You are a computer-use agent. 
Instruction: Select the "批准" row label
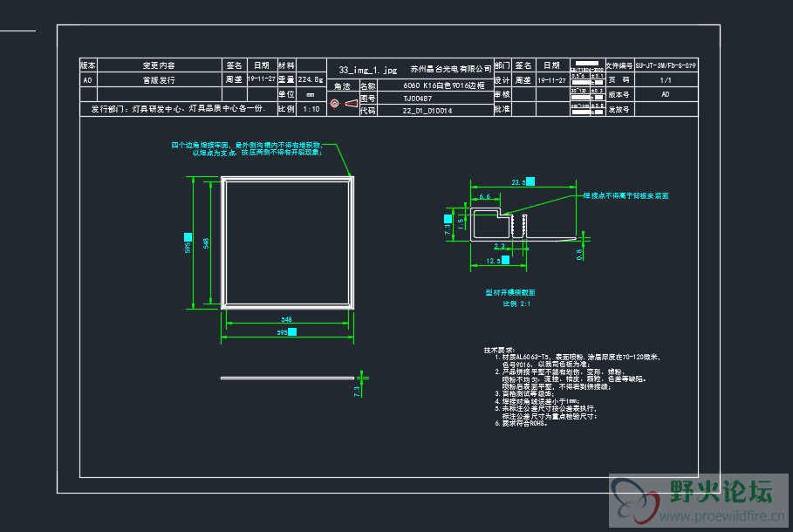point(502,109)
